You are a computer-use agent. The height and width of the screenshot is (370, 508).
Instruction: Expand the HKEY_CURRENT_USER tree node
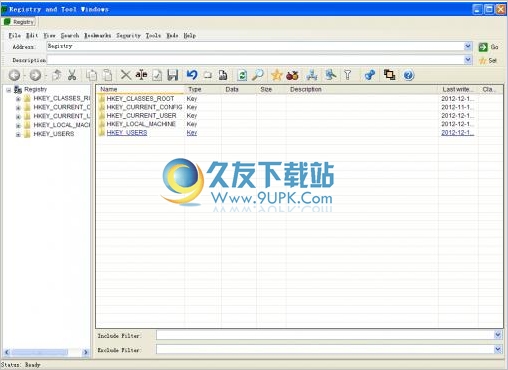[18, 117]
